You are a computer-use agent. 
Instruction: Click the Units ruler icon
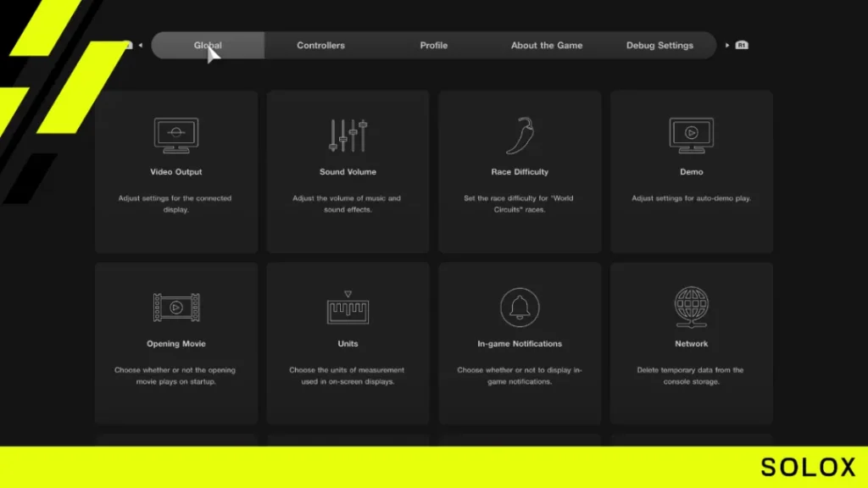[348, 308]
